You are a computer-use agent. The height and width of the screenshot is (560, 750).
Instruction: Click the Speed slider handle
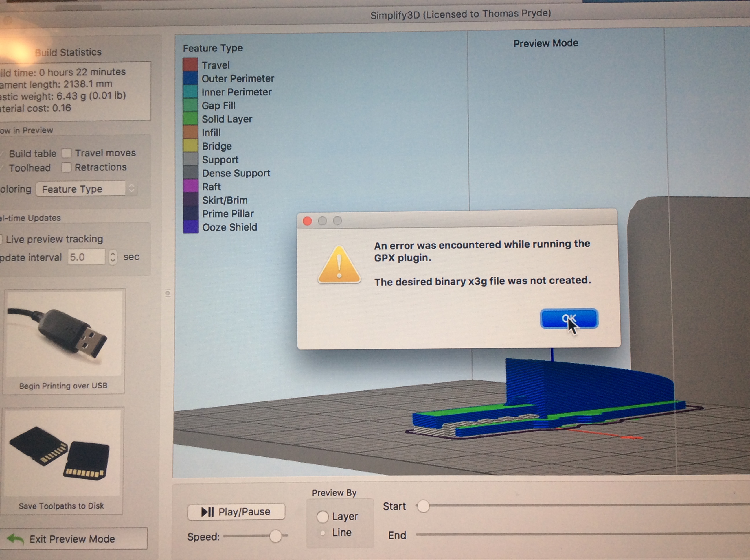click(x=276, y=536)
